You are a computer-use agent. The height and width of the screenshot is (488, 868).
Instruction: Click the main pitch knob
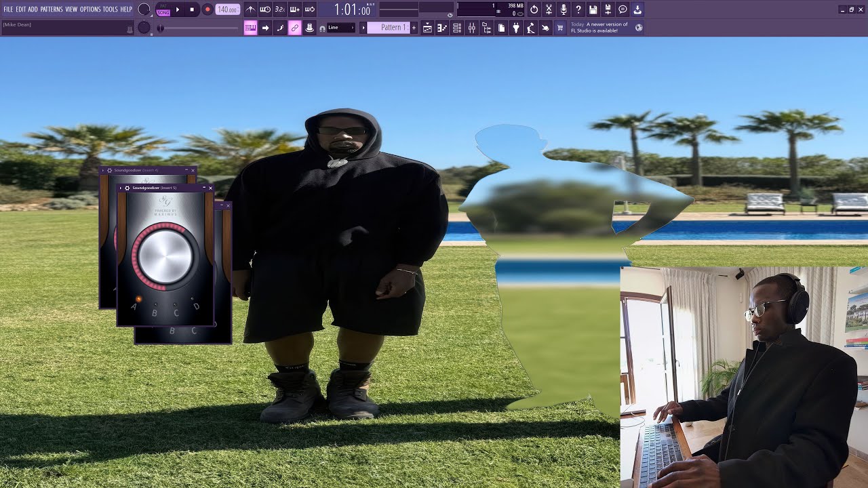coord(144,28)
